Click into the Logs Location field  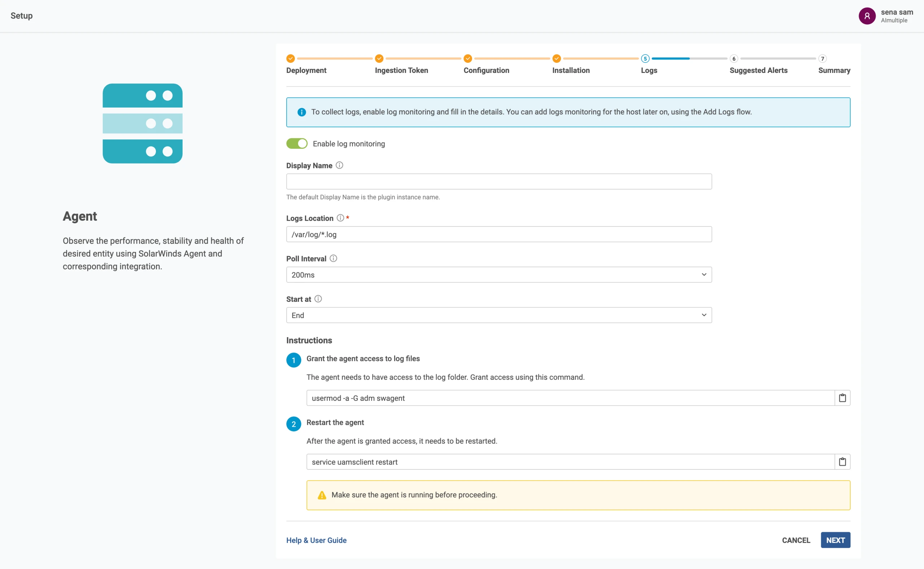pyautogui.click(x=499, y=234)
